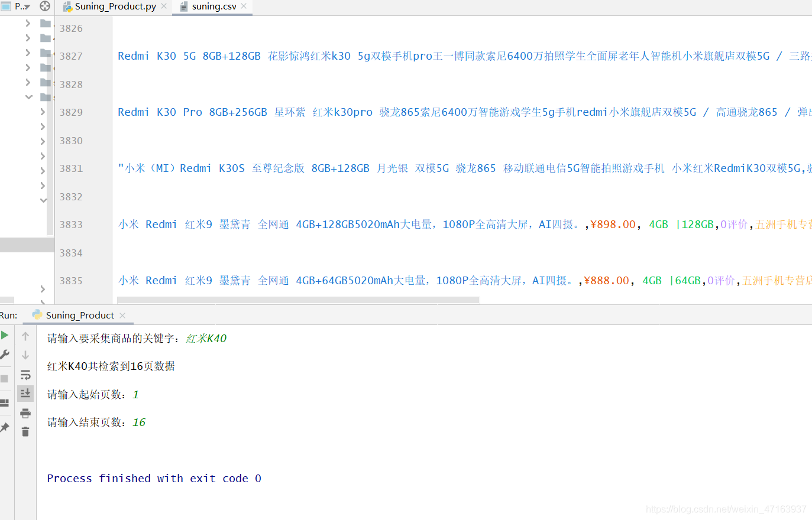Click the '4GB |64GB' field
The width and height of the screenshot is (812, 520).
click(x=671, y=281)
